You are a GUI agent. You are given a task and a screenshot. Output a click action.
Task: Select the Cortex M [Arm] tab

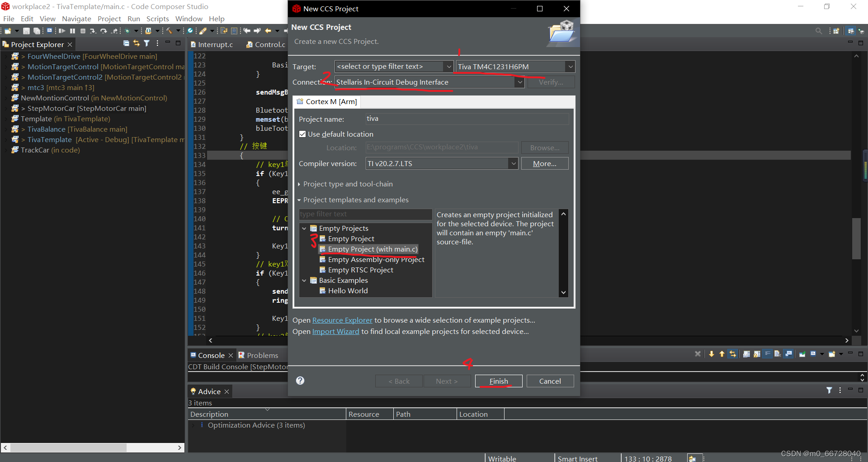pos(327,101)
